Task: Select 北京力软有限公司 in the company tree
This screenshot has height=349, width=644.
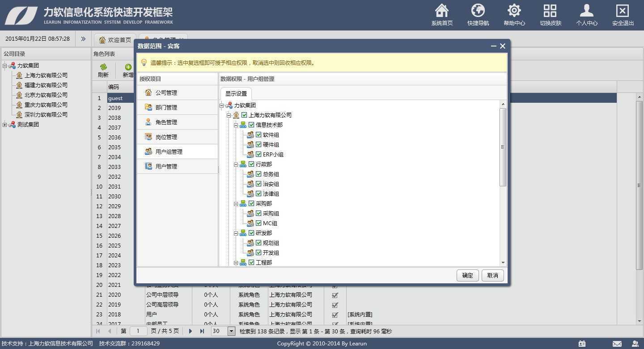Action: click(46, 95)
